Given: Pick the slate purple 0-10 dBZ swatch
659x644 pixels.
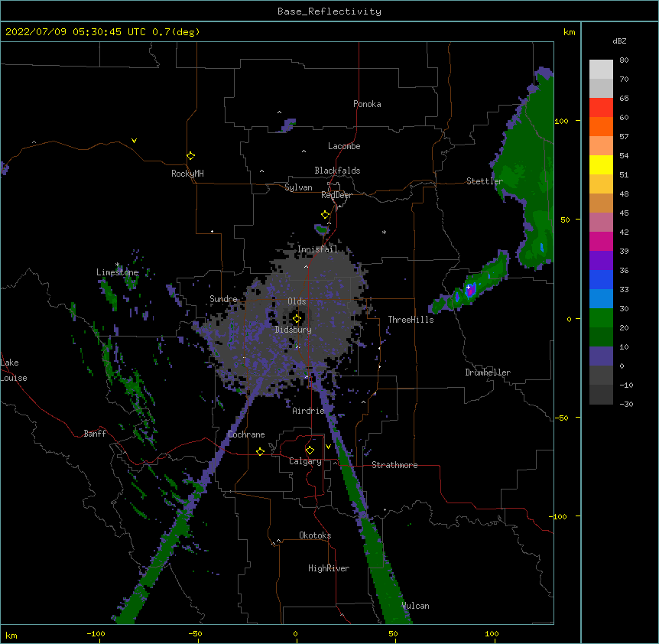Looking at the screenshot, I should [601, 356].
